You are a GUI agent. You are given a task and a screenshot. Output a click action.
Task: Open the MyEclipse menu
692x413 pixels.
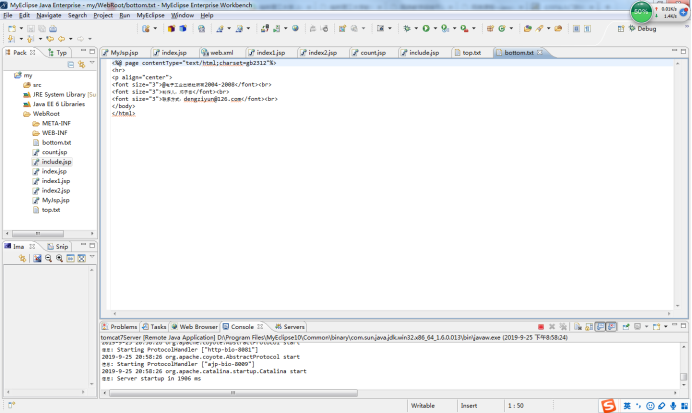(x=150, y=15)
